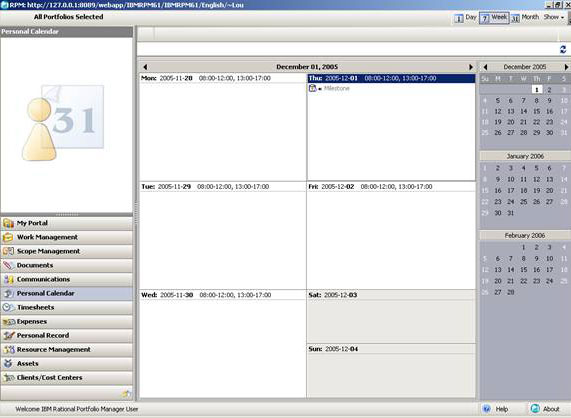Image resolution: width=571 pixels, height=418 pixels.
Task: Select December 1 in mini calendar
Action: tap(537, 90)
